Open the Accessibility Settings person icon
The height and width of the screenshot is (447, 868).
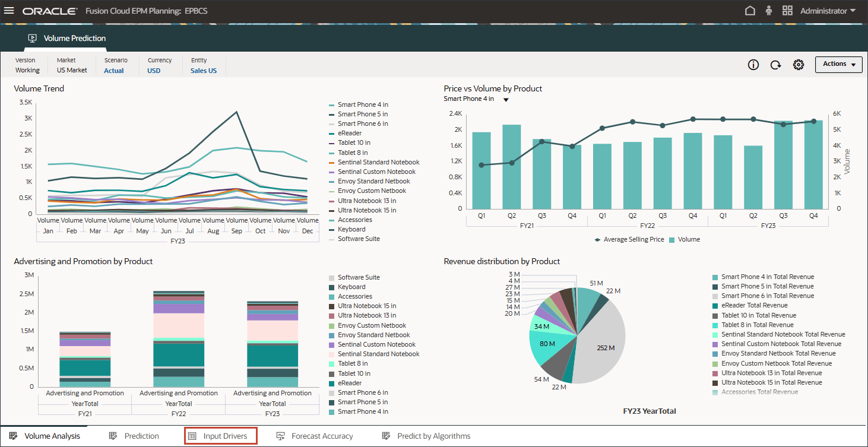[769, 11]
